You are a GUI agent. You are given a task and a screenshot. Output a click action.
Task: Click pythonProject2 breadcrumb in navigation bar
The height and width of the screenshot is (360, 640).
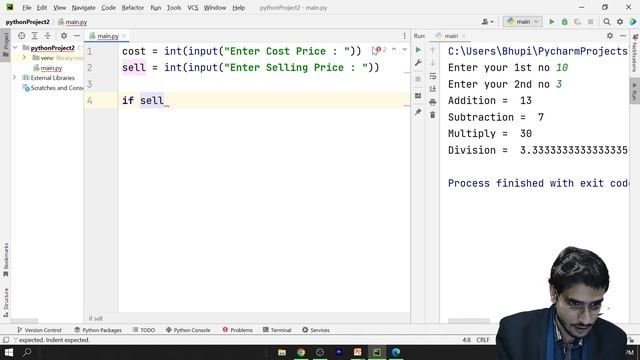point(27,22)
